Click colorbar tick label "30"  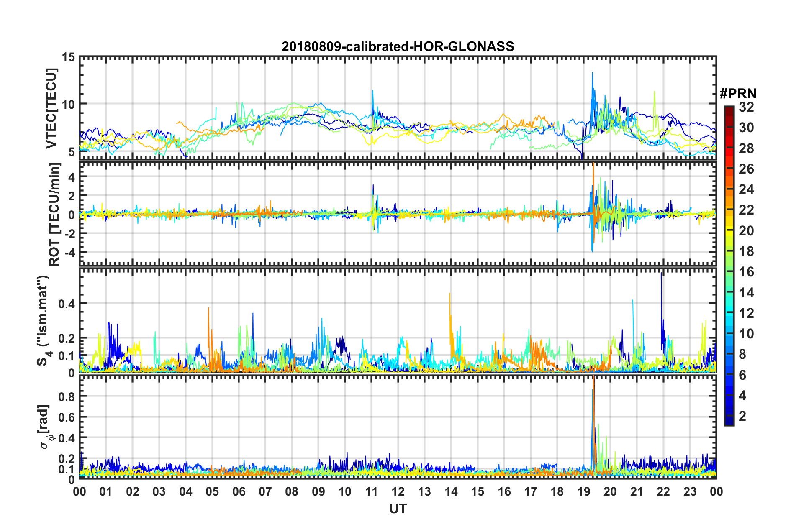pos(746,128)
